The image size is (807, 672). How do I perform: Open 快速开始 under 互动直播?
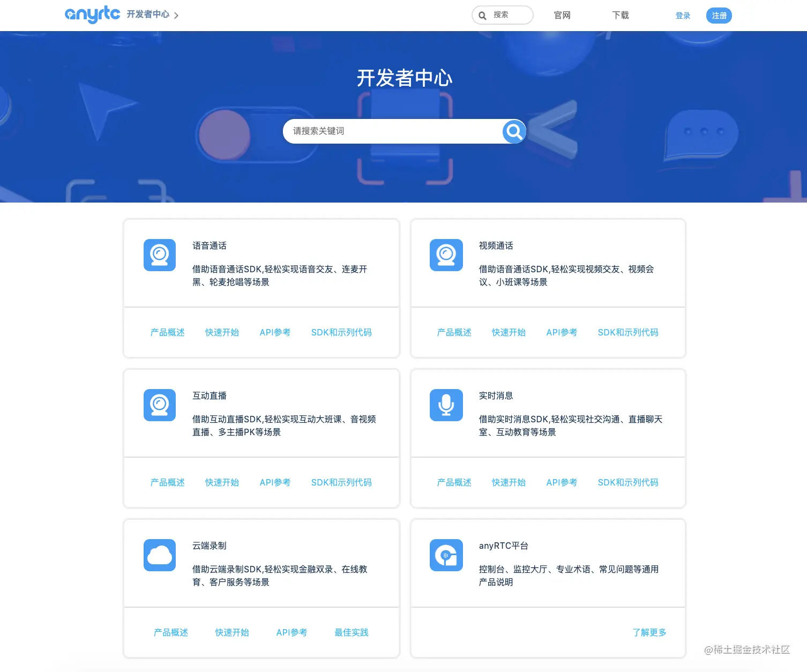point(222,482)
